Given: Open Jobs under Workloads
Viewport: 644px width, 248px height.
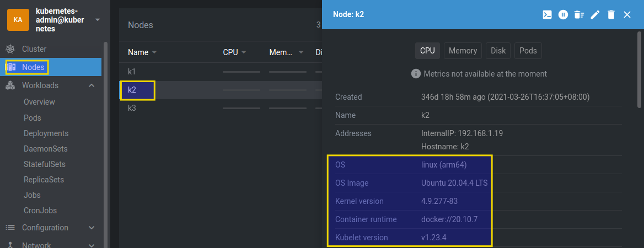Looking at the screenshot, I should point(32,195).
